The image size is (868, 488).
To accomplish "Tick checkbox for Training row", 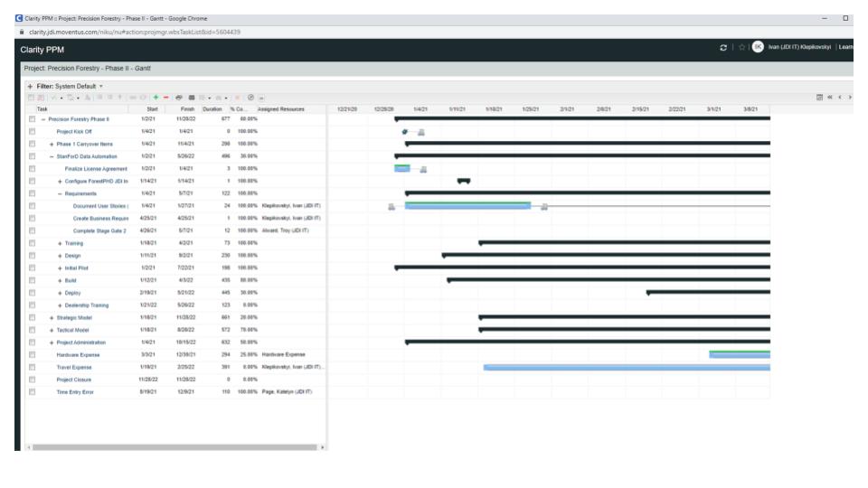I will [33, 243].
